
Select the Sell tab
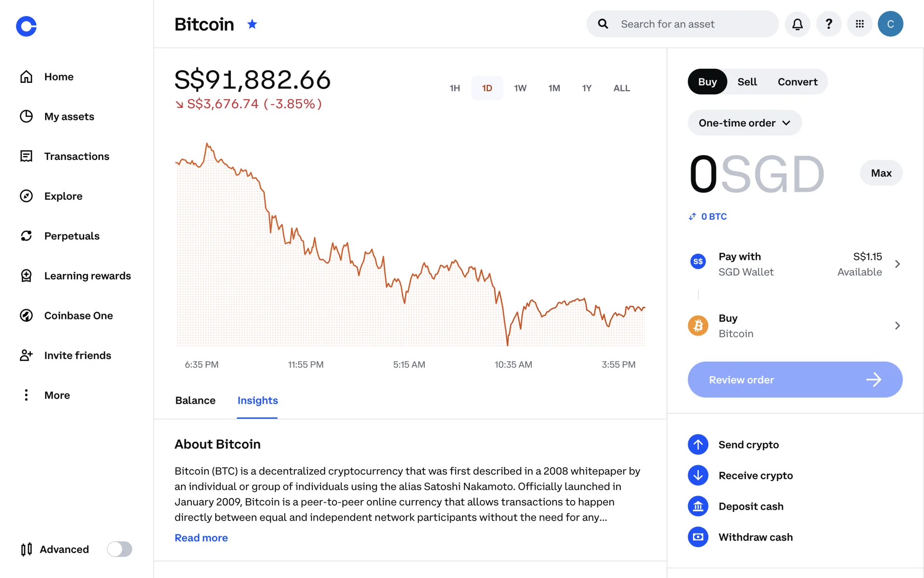point(747,82)
